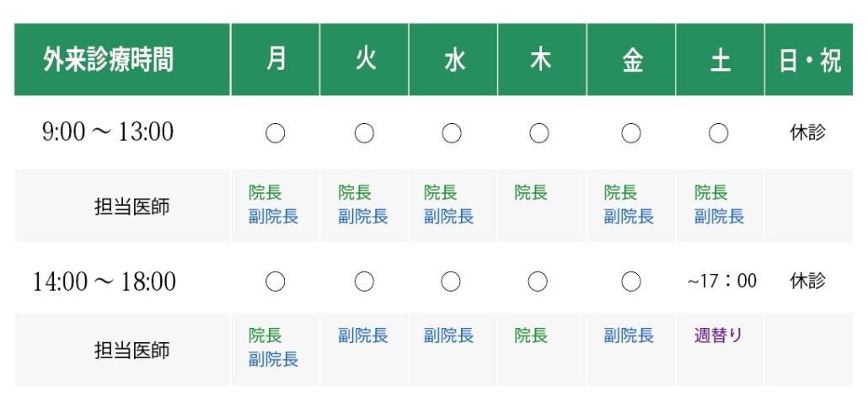Select the Thursday morning open circle

pos(539,133)
